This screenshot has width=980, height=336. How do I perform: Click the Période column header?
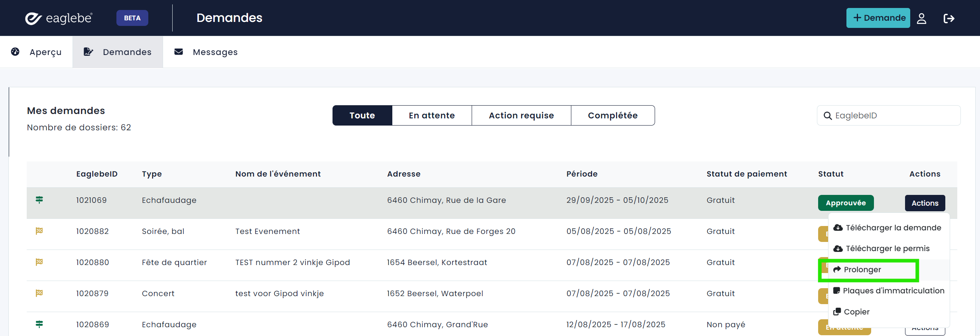[x=582, y=174]
